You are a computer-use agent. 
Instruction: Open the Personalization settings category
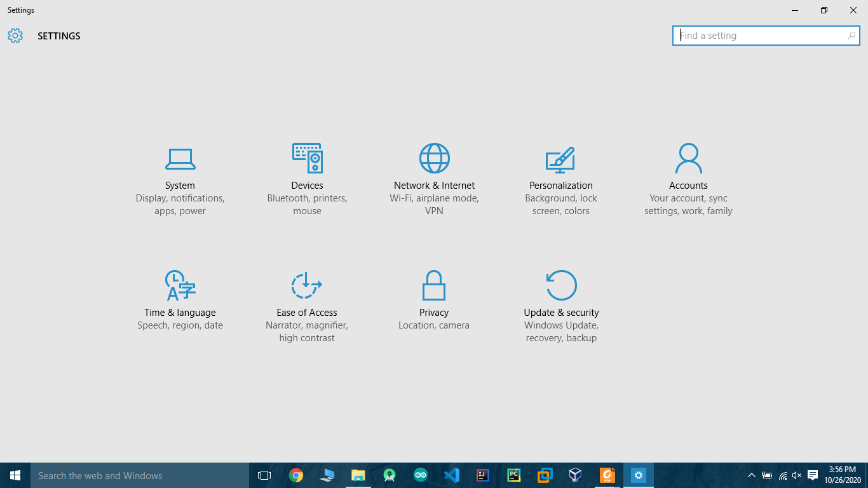click(x=561, y=180)
